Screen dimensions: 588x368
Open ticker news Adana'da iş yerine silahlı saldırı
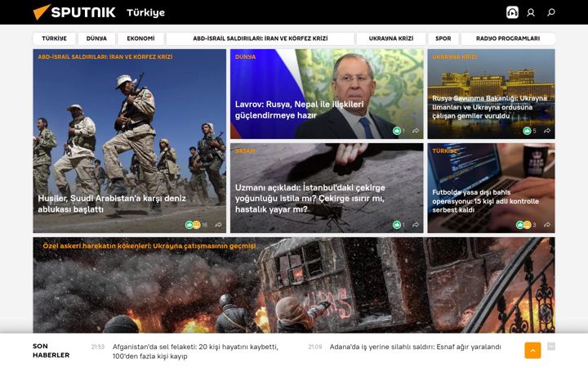pyautogui.click(x=415, y=347)
